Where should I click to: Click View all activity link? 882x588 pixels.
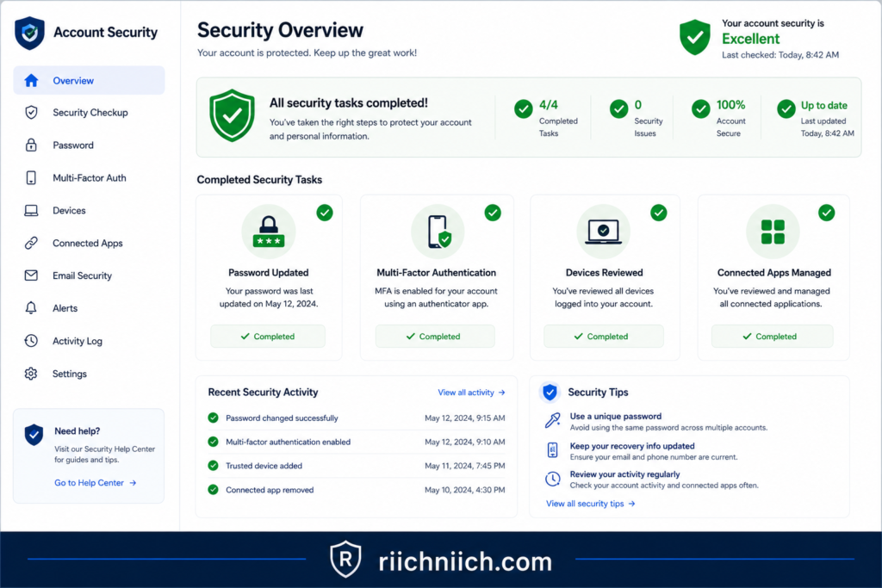[x=471, y=393]
